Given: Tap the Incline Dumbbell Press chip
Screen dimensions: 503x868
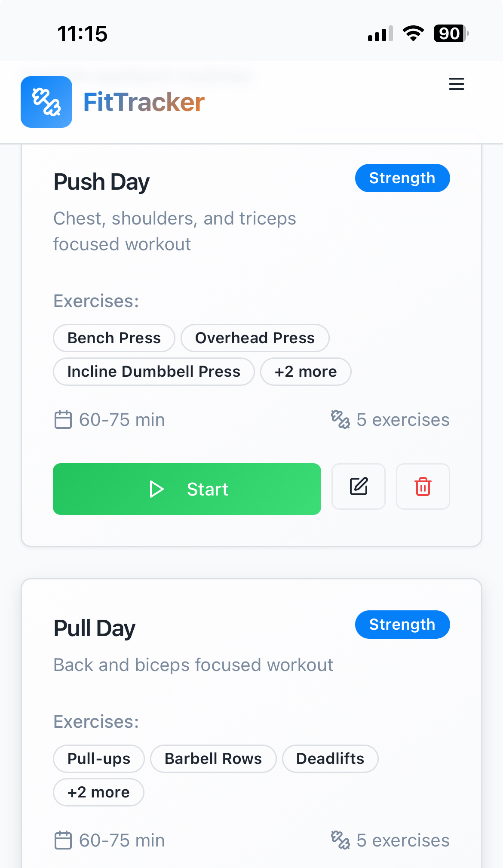Looking at the screenshot, I should (154, 372).
